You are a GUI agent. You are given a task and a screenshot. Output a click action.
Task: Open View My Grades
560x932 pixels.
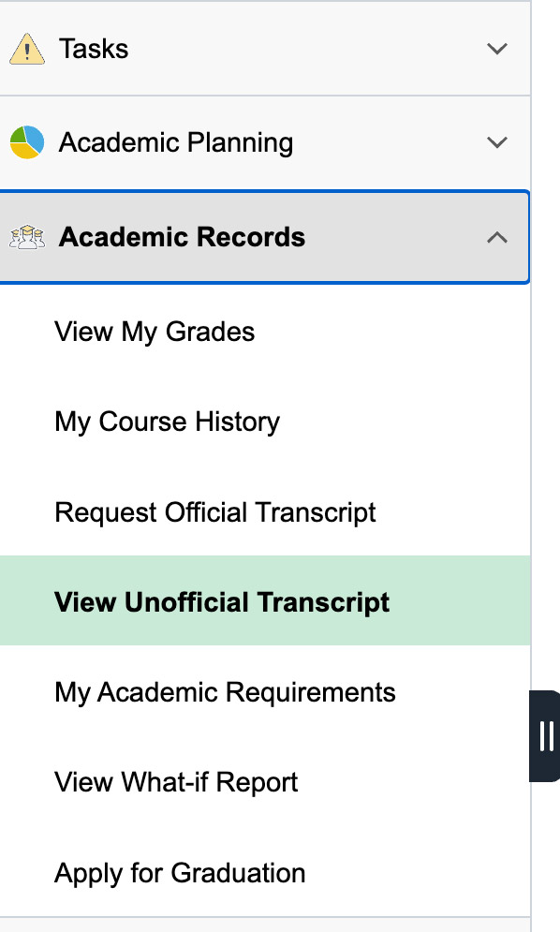154,331
